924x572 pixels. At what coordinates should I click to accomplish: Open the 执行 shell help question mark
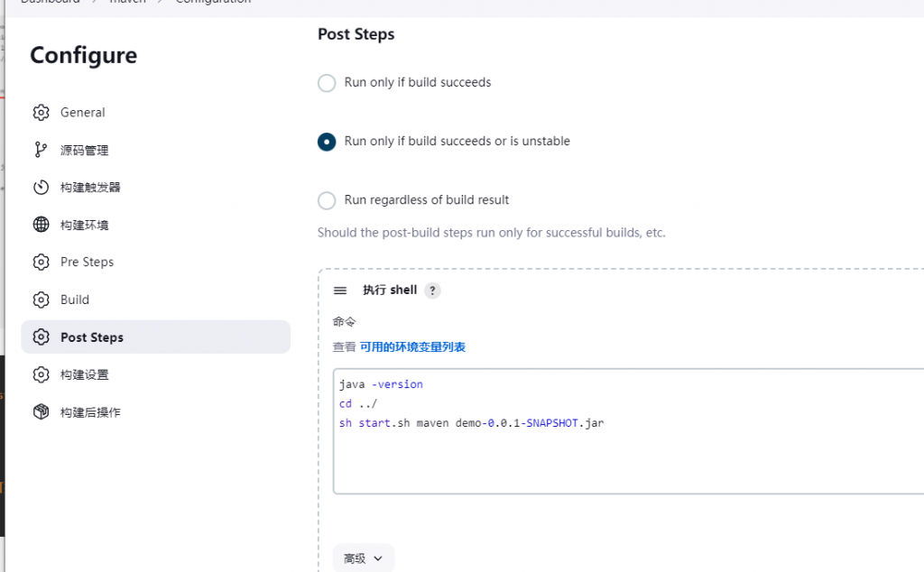433,291
